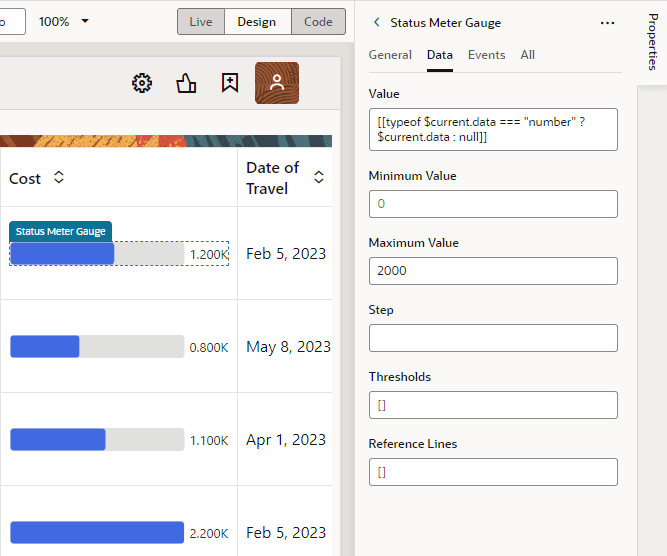
Task: Click the May 8, 2023 date cell
Action: point(288,347)
